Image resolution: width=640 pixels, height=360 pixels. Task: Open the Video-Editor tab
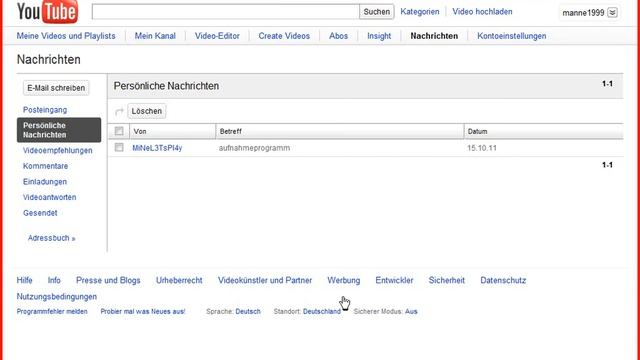pyautogui.click(x=217, y=36)
